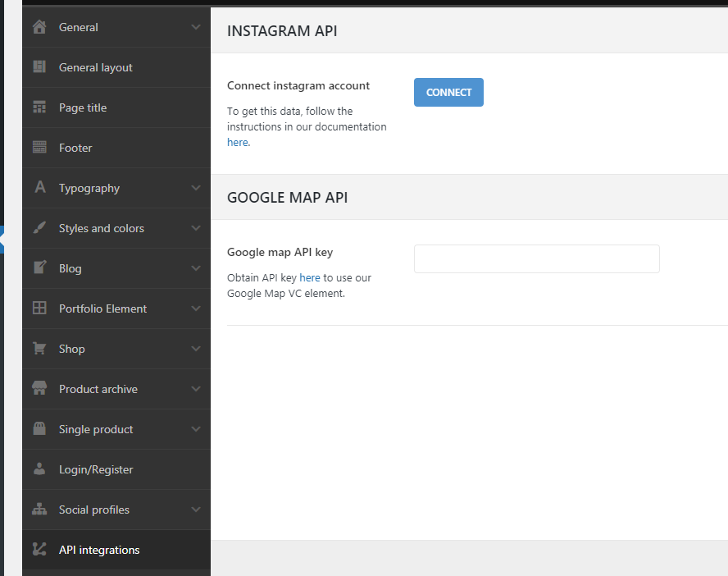Viewport: 728px width, 576px height.
Task: Open General layout settings
Action: pos(116,67)
